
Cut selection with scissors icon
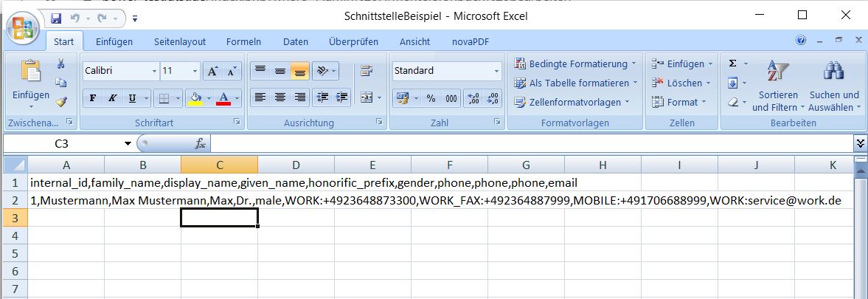(61, 63)
